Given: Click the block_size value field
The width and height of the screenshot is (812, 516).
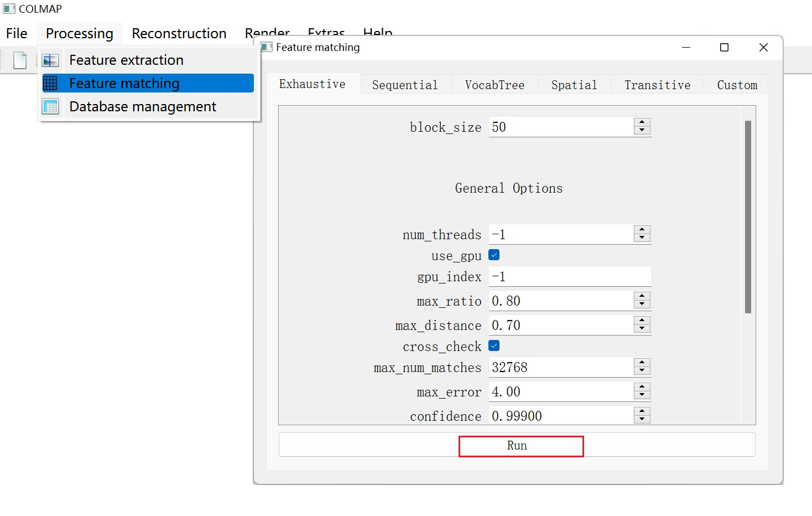Looking at the screenshot, I should tap(561, 127).
